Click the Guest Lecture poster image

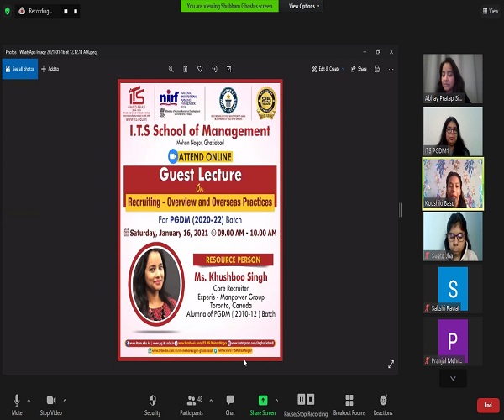[200, 220]
